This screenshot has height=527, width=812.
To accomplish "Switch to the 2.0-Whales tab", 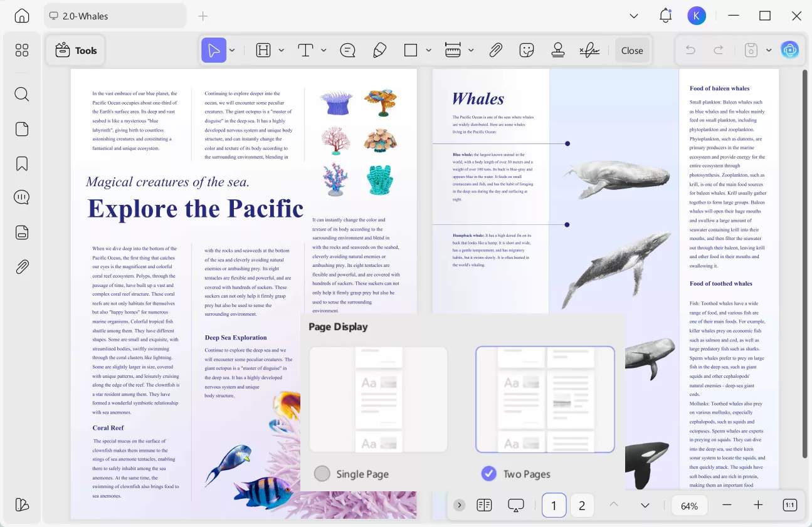I will (115, 16).
